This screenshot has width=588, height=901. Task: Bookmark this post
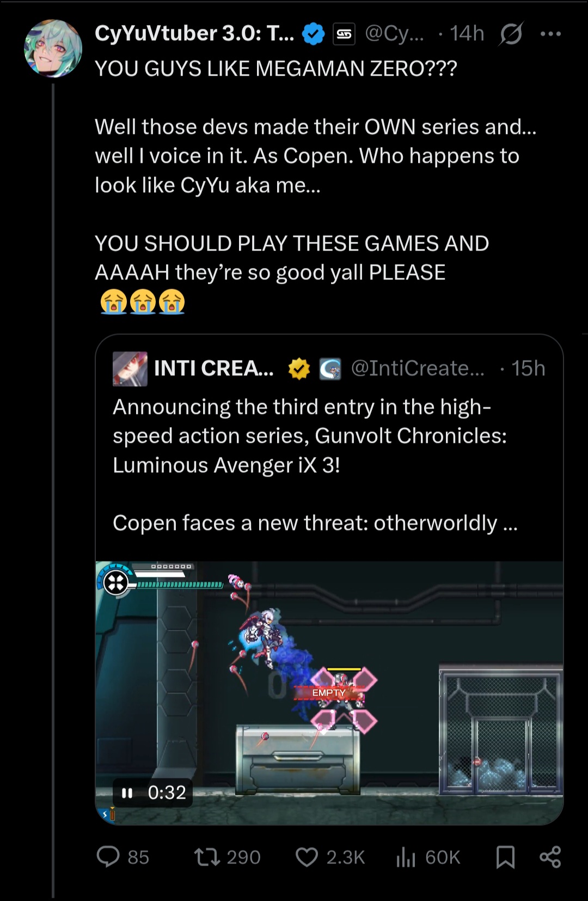(x=505, y=857)
